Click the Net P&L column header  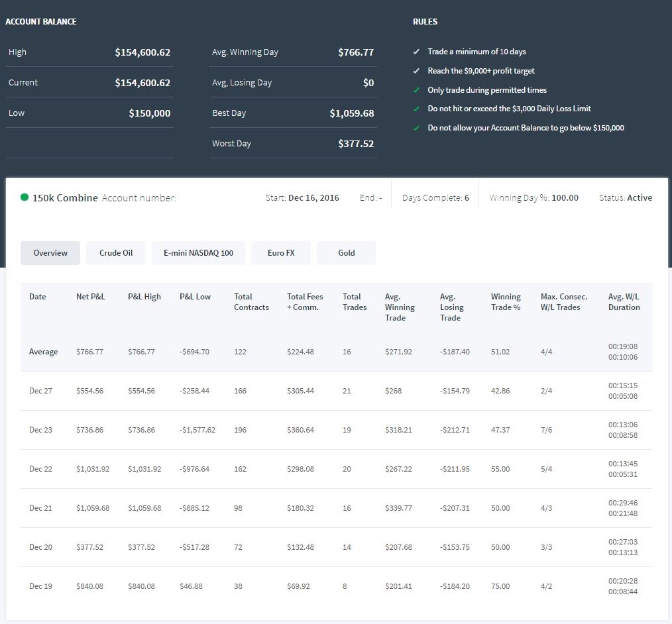click(90, 296)
